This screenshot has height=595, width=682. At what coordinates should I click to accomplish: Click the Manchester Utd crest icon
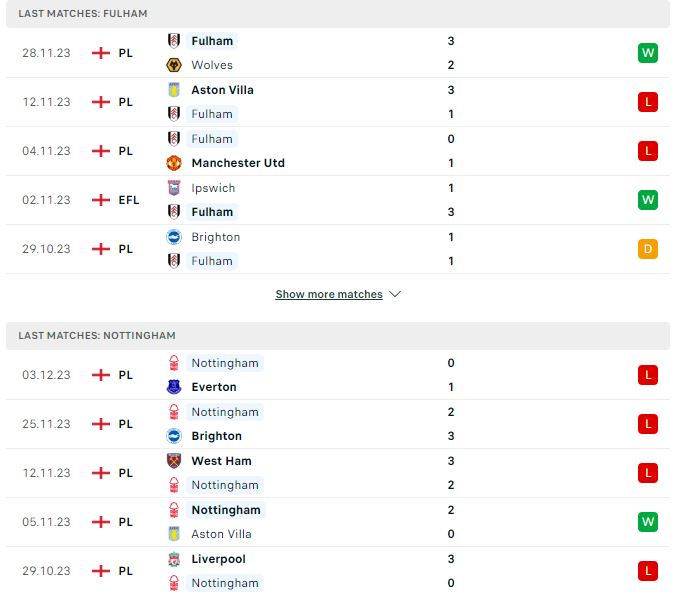pos(174,163)
